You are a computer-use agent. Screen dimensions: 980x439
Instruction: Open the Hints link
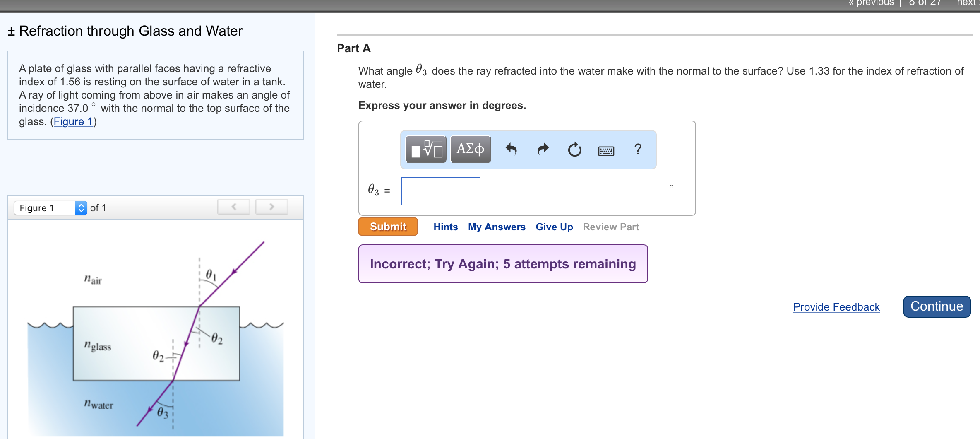445,227
